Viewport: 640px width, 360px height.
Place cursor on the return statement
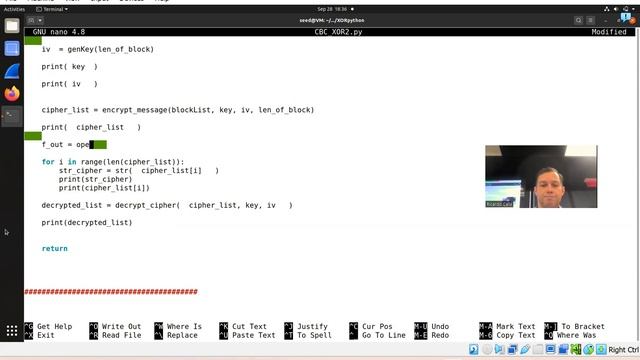click(x=55, y=249)
